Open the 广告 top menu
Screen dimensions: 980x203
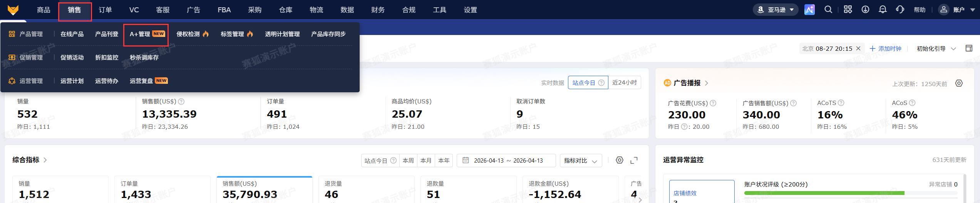tap(193, 10)
